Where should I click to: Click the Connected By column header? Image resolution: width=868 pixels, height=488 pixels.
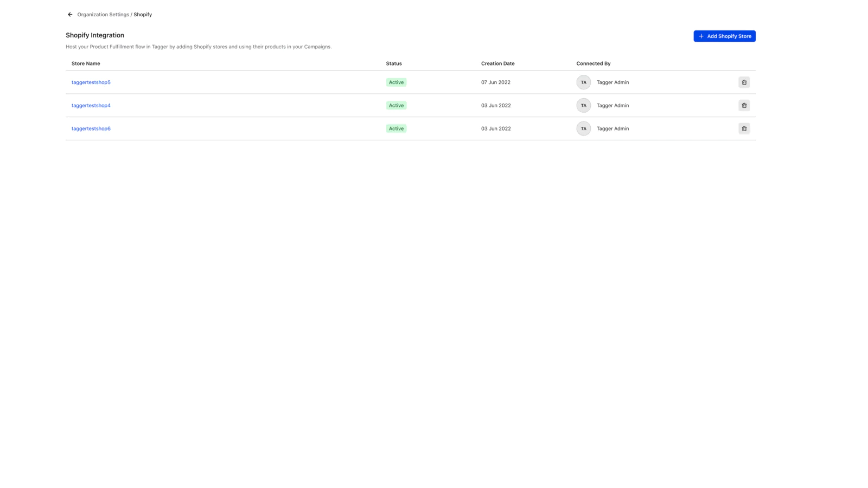[x=593, y=63]
